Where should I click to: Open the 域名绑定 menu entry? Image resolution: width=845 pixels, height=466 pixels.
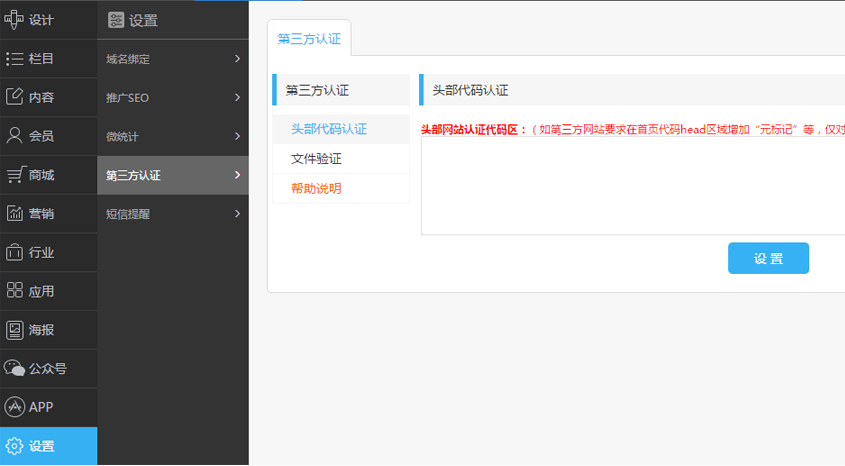[x=172, y=59]
